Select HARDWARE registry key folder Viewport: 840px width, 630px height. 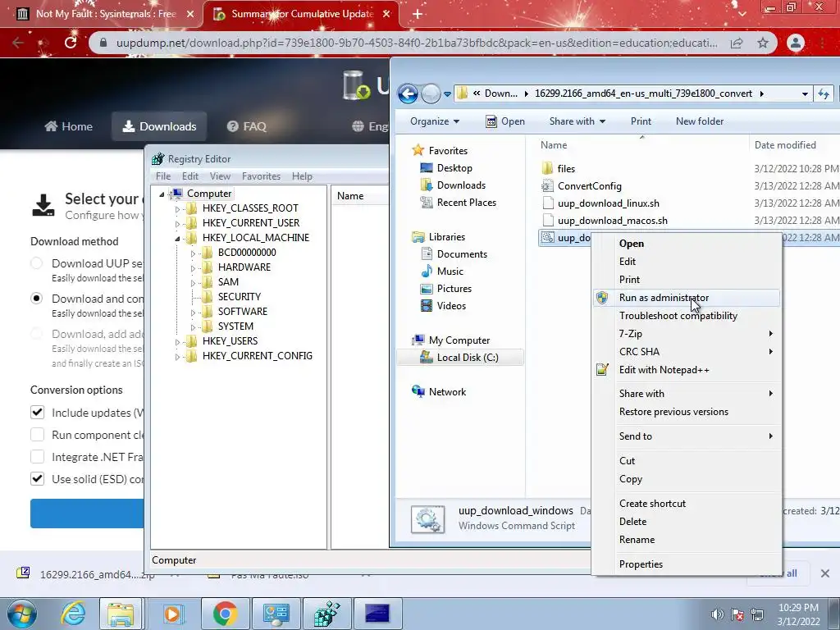(244, 267)
